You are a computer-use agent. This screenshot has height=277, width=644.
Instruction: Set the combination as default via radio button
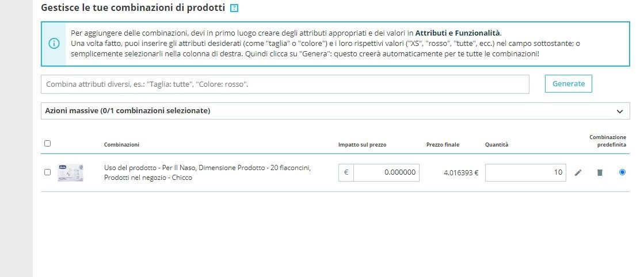[622, 172]
